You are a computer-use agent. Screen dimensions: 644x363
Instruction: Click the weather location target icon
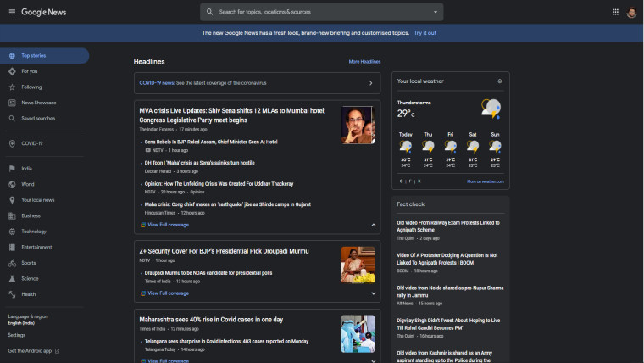(x=500, y=81)
